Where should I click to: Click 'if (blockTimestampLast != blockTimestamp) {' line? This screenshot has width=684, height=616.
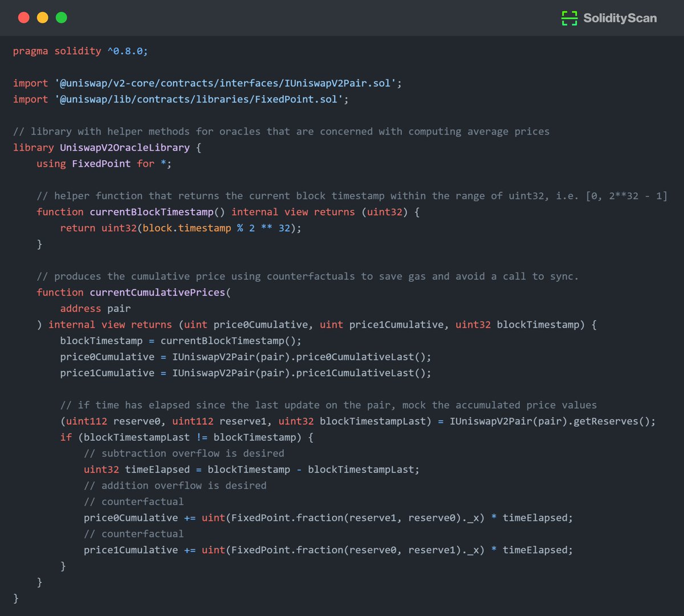187,437
